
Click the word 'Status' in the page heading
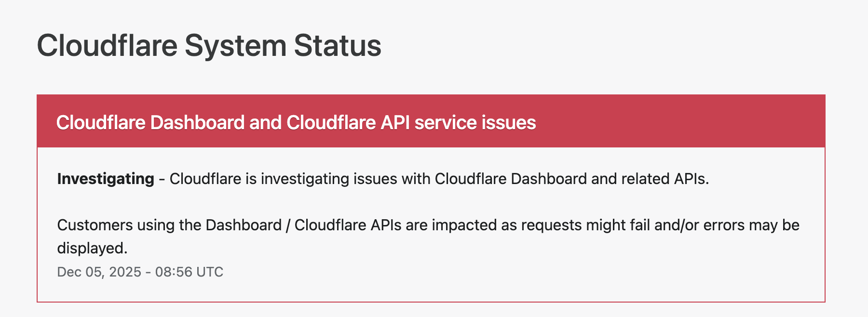tap(337, 46)
